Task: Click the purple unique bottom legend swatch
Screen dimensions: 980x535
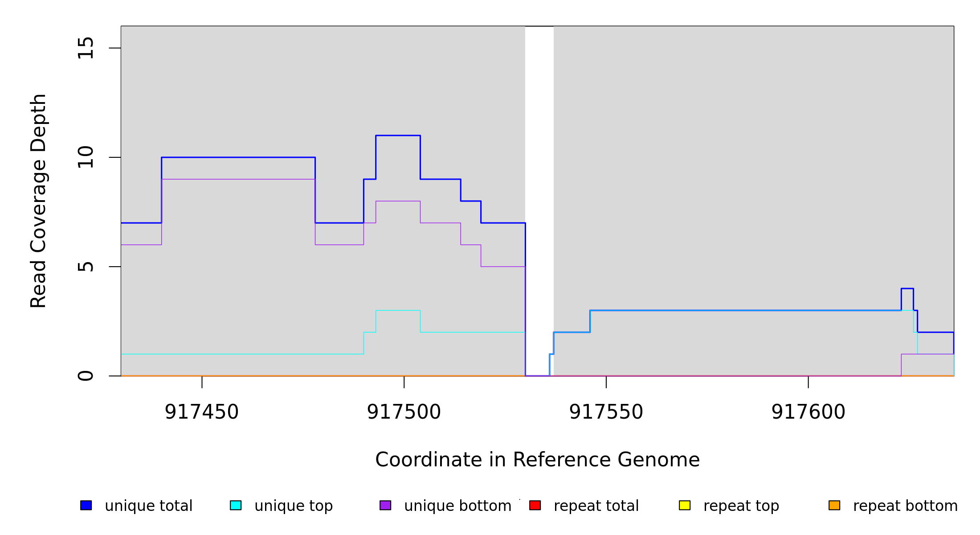Action: point(385,505)
